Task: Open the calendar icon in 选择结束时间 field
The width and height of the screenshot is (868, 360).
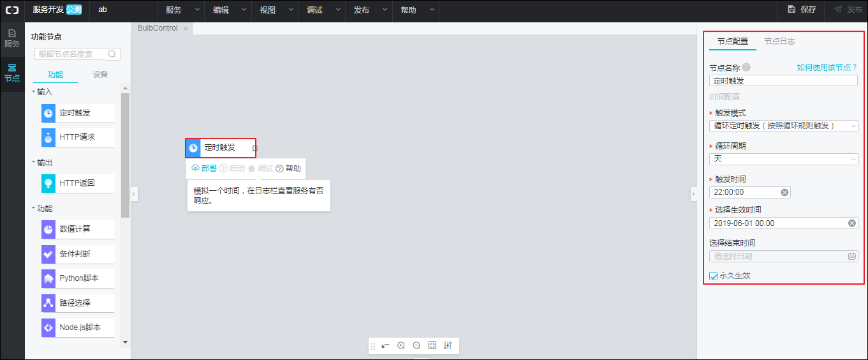Action: click(851, 256)
